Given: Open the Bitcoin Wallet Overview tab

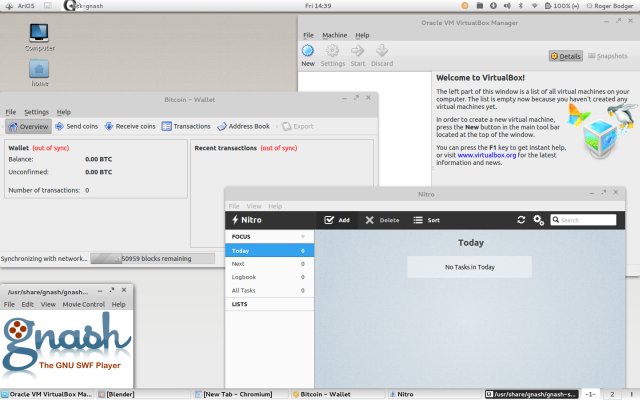Looking at the screenshot, I should pos(29,127).
